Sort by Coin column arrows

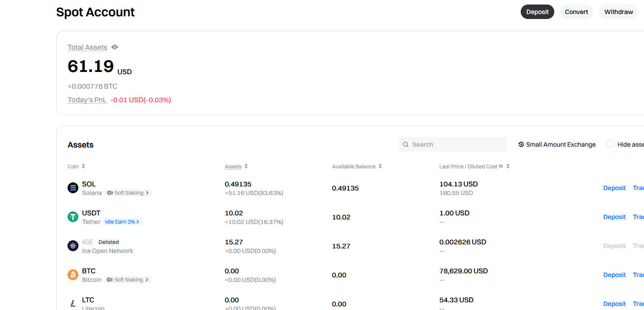pyautogui.click(x=83, y=167)
